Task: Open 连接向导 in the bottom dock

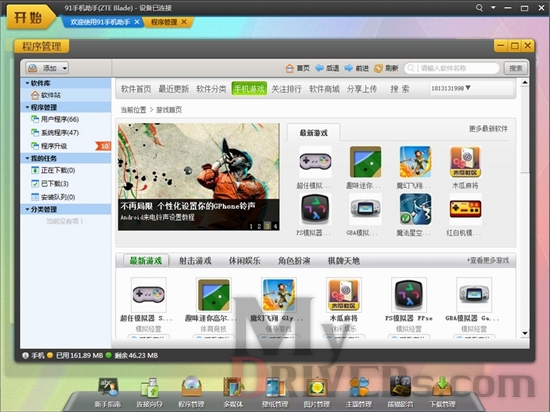Action: coord(150,393)
